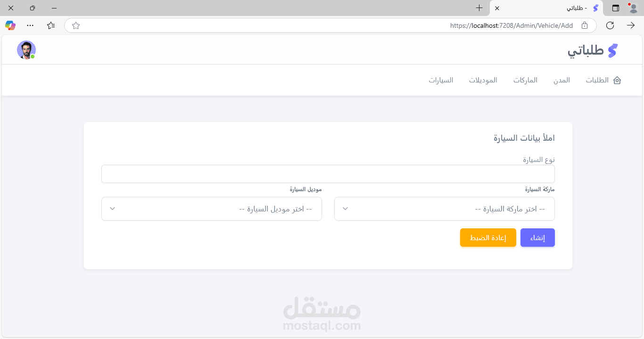Viewport: 644px width, 339px height.
Task: Click the طلباتي site logo
Action: 593,50
